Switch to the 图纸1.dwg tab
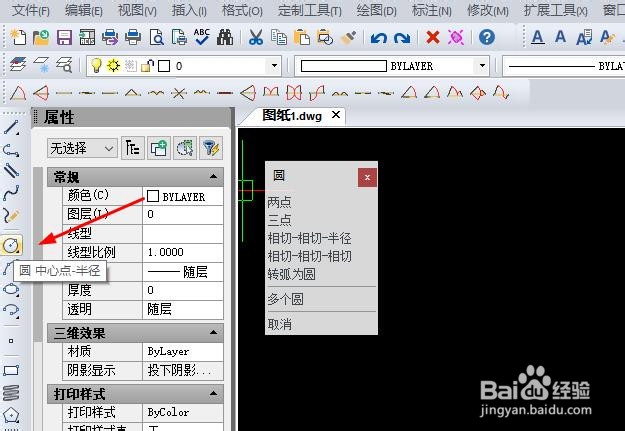Image resolution: width=625 pixels, height=431 pixels. pyautogui.click(x=292, y=116)
